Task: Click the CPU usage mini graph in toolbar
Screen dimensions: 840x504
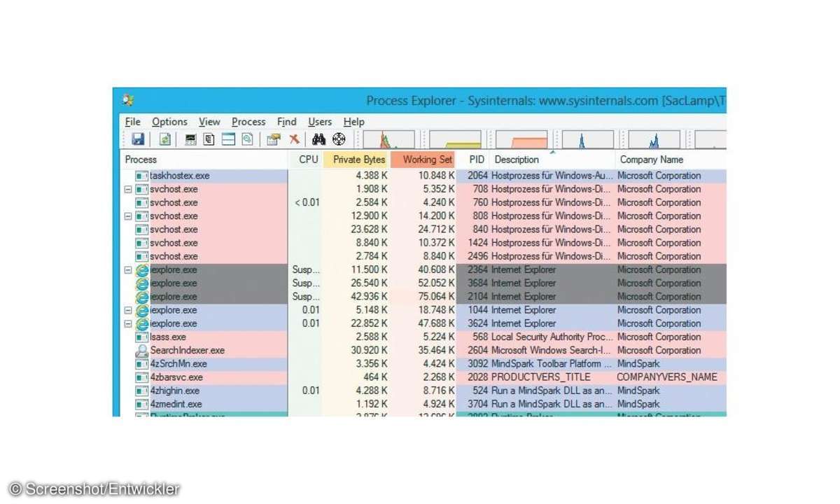Action: (388, 139)
